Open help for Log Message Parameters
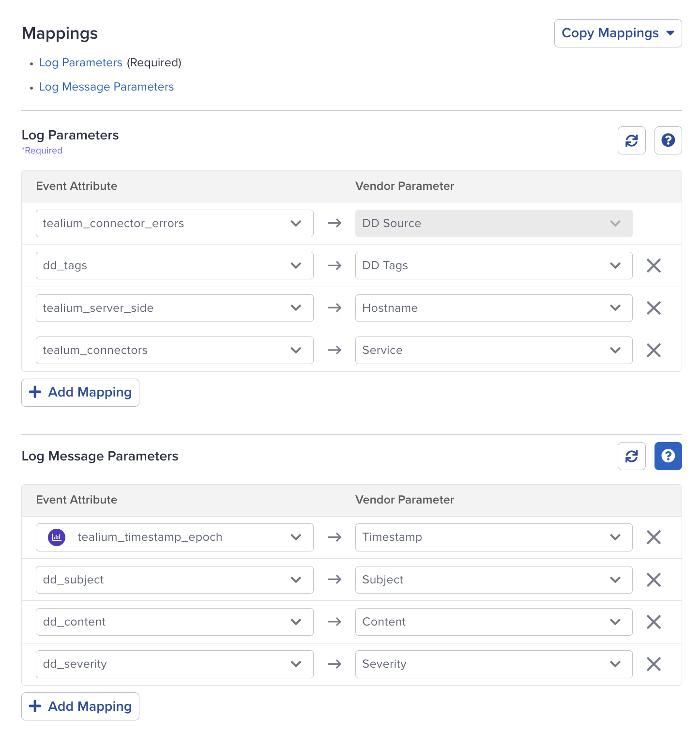This screenshot has height=734, width=700. pyautogui.click(x=668, y=456)
